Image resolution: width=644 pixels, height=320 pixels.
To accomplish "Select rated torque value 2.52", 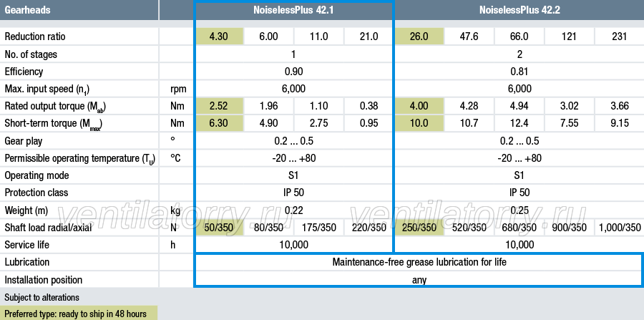I will (x=218, y=106).
